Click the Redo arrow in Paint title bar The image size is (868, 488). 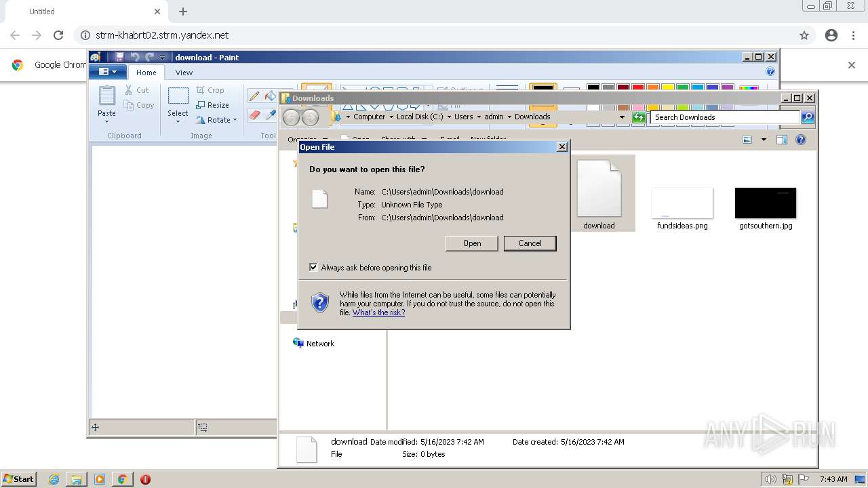(x=149, y=57)
